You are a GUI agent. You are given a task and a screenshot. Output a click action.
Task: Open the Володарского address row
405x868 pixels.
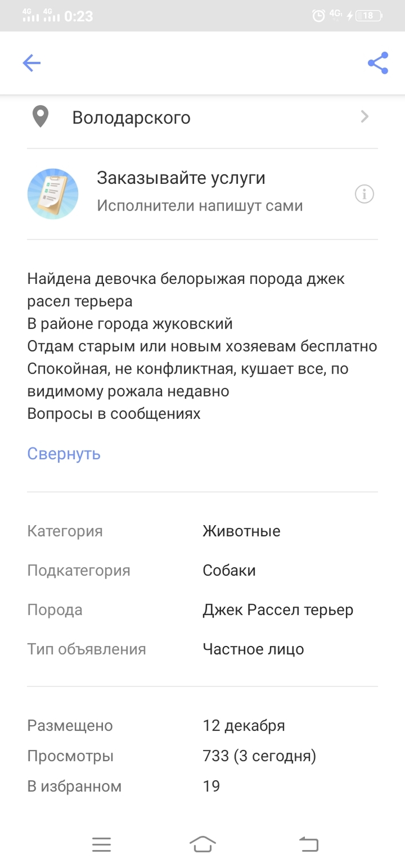click(131, 118)
